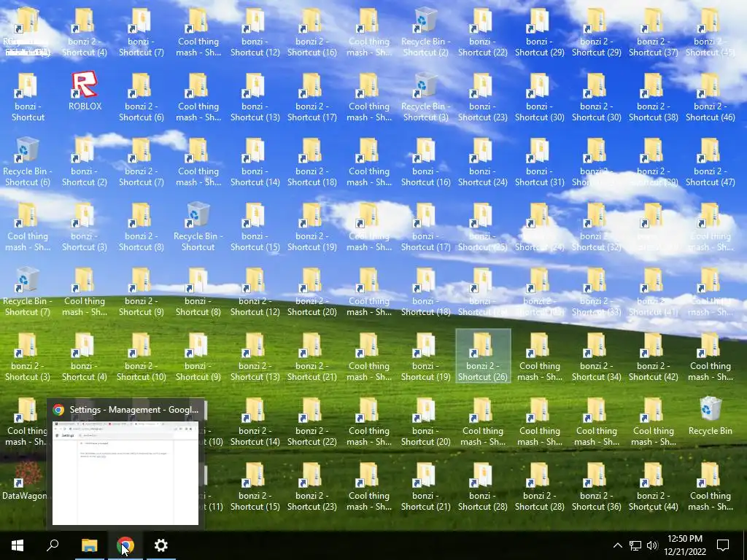Select bonzi - Shortcut (22) folder
Viewport: 747px width, 560px height.
click(483, 32)
